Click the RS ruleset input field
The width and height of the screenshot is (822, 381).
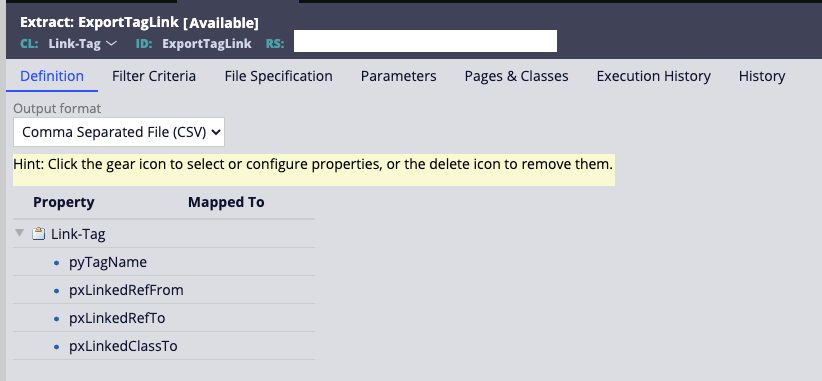pyautogui.click(x=425, y=41)
